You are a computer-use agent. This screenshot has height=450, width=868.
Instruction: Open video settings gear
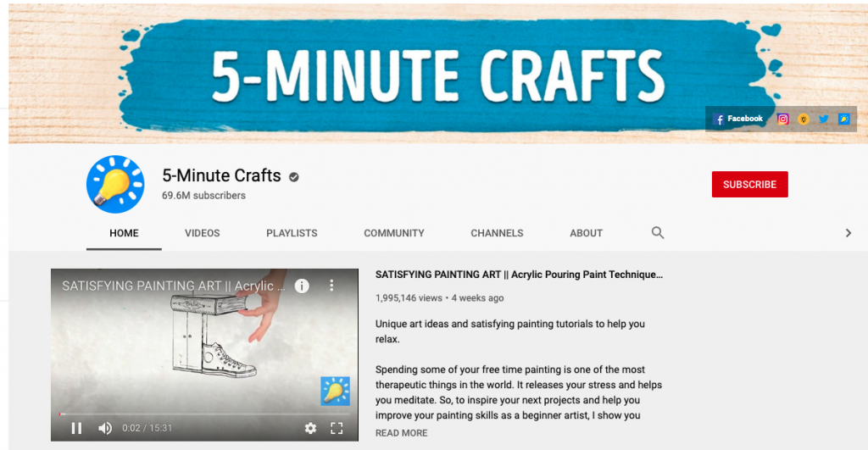(310, 428)
